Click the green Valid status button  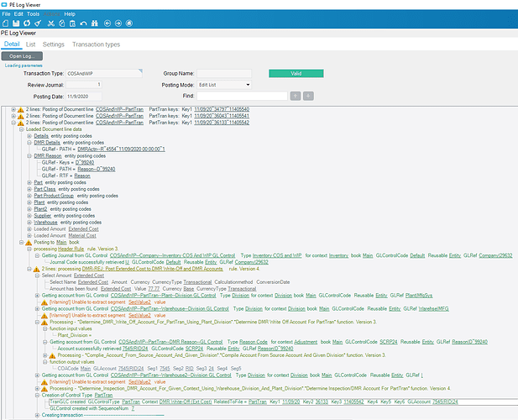[296, 73]
